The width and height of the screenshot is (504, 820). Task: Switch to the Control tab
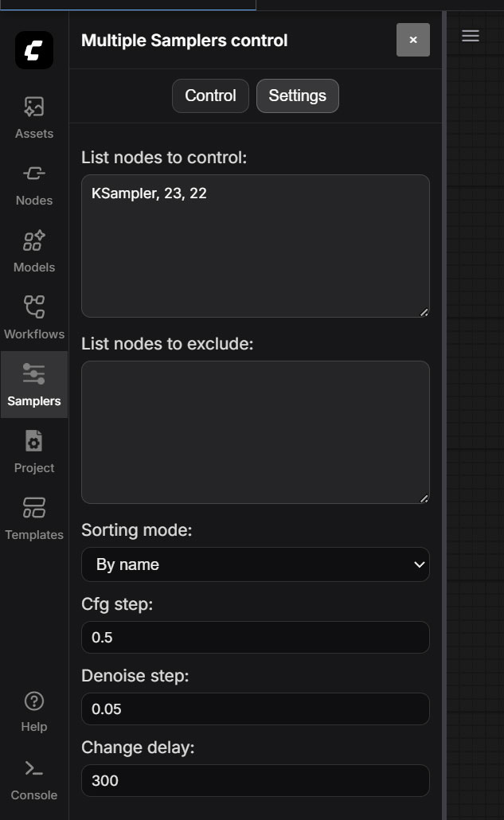(210, 96)
